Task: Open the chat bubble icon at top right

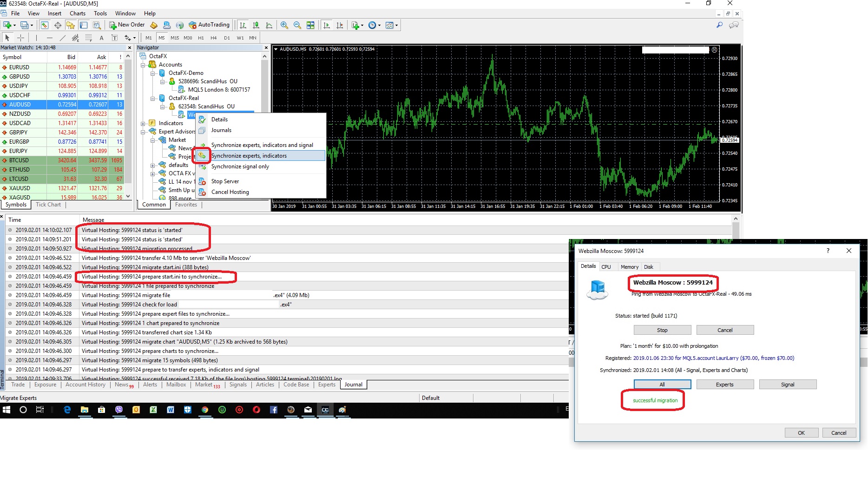Action: click(x=734, y=25)
